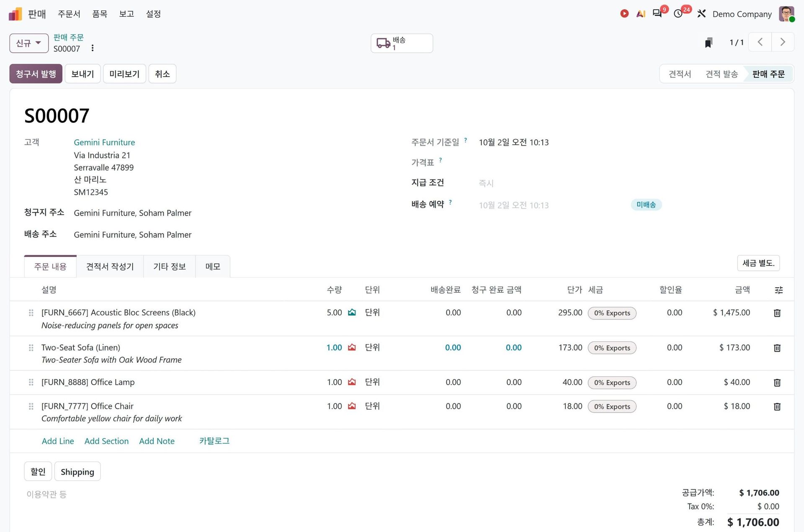Select the 견적 발송 status stage
The height and width of the screenshot is (532, 804).
722,74
